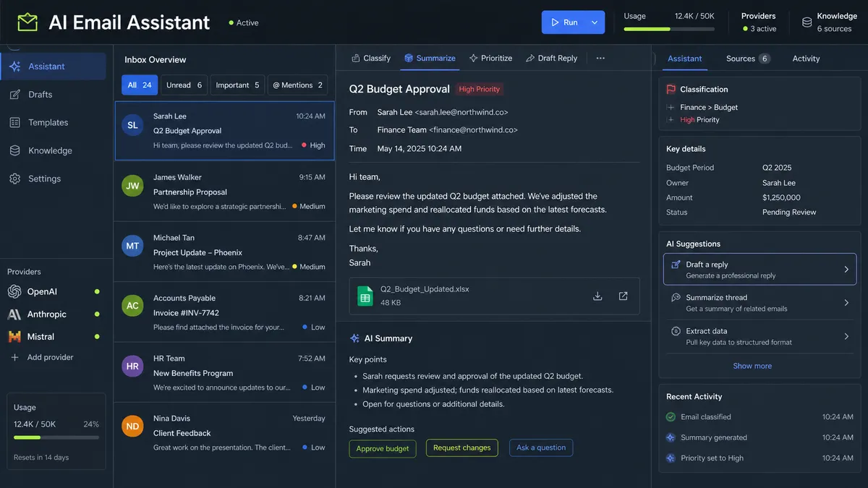The height and width of the screenshot is (488, 868).
Task: Filter inbox by Important 5
Action: pos(237,85)
